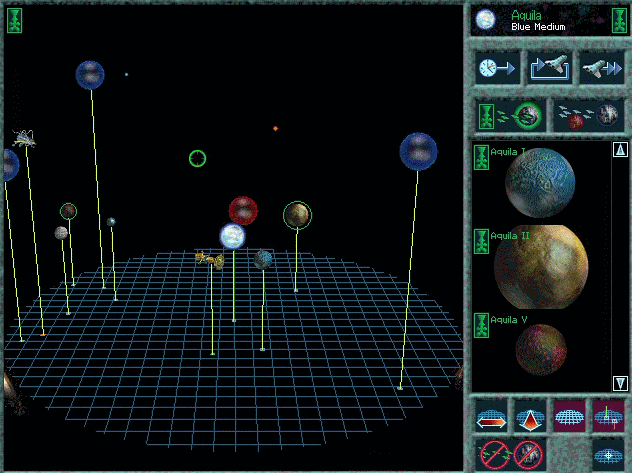The height and width of the screenshot is (473, 632).
Task: Select the white-blue star near map center
Action: (233, 236)
